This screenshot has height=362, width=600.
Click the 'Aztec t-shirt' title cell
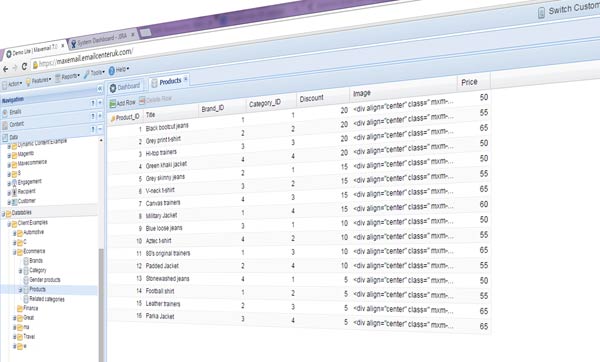[158, 241]
